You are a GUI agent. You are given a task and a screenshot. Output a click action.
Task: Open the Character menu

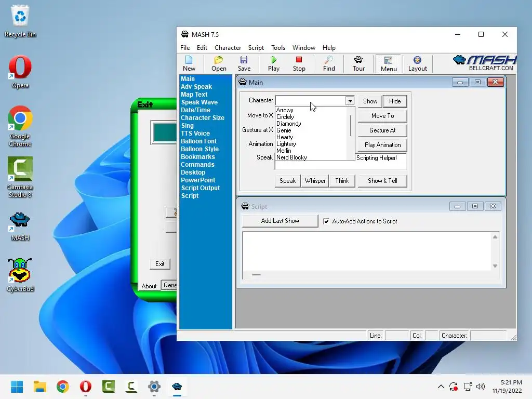(228, 47)
